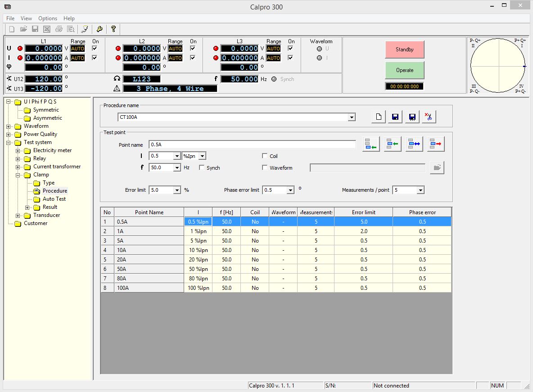Screen dimensions: 533x392
Task: Collapse the Clamp tree node
Action: tap(18, 175)
